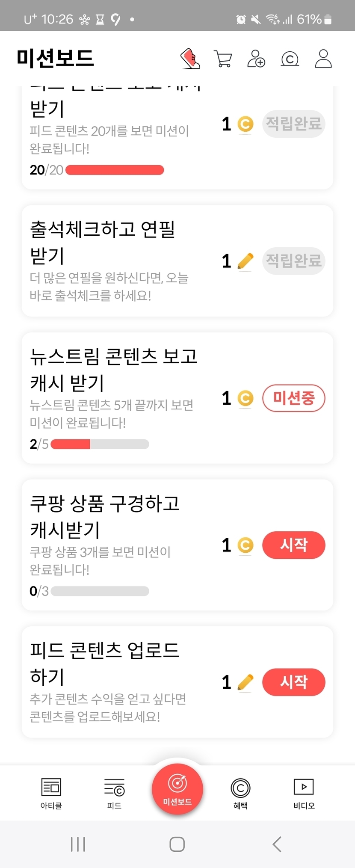Click the 2/5 뉴스트림 progress bar
The width and height of the screenshot is (355, 868).
tap(100, 444)
